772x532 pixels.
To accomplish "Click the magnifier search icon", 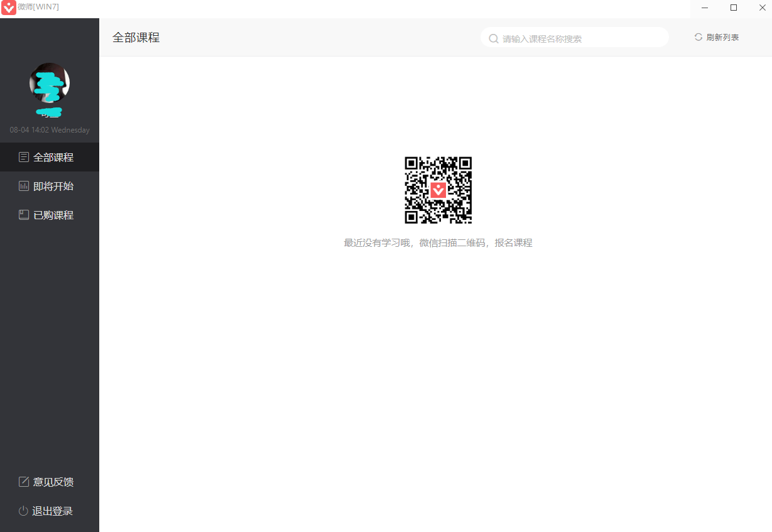I will pyautogui.click(x=494, y=38).
